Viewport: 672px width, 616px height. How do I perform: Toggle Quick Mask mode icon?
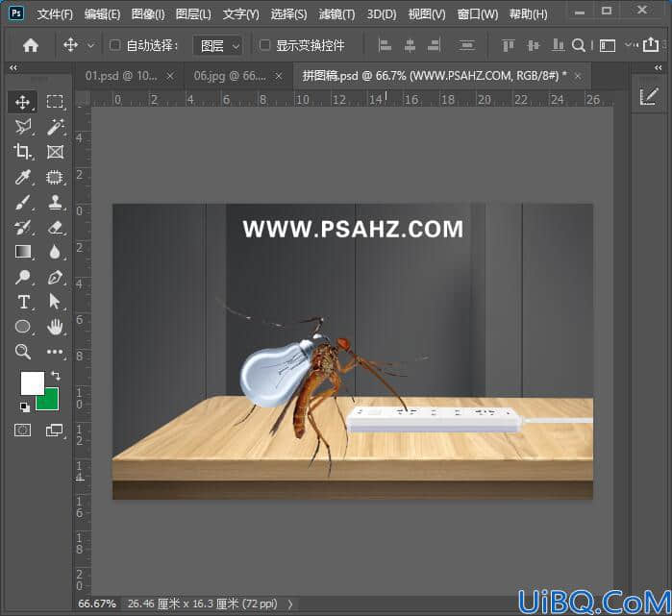pos(22,430)
